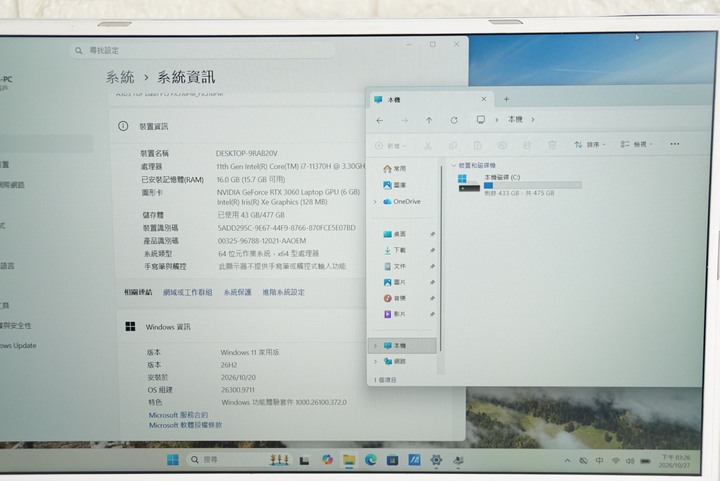Image resolution: width=720 pixels, height=481 pixels.
Task: Open a new File Explorer tab with plus
Action: click(x=506, y=99)
